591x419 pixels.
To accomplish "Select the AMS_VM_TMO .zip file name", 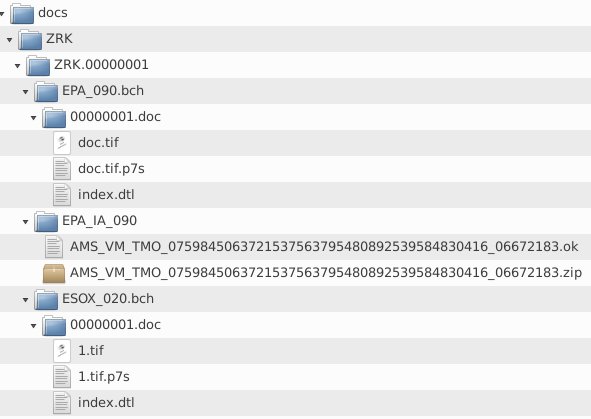I will pos(326,272).
